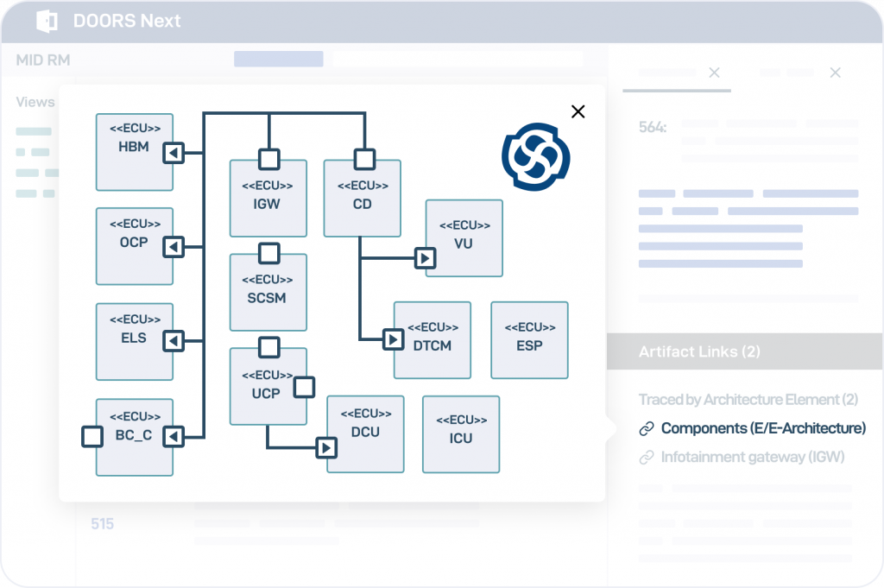The height and width of the screenshot is (588, 884).
Task: Click the left square port on BC_C
Action: 92,437
